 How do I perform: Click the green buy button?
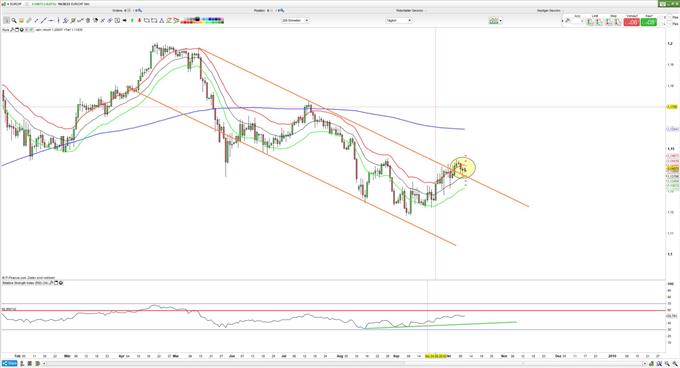tap(649, 22)
